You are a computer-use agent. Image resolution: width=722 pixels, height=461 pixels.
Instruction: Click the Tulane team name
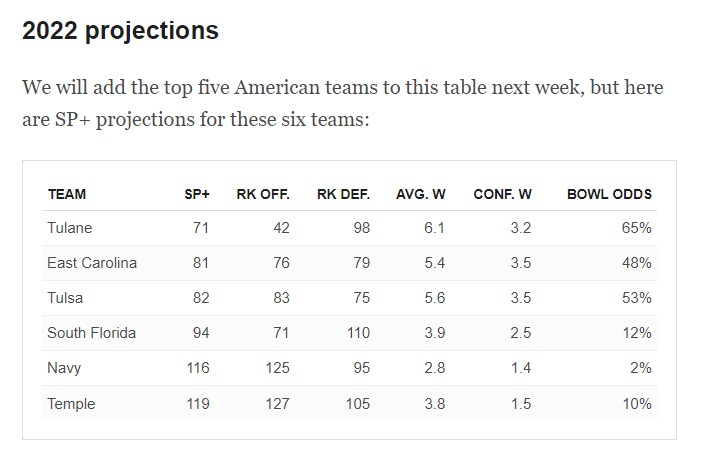tap(69, 228)
